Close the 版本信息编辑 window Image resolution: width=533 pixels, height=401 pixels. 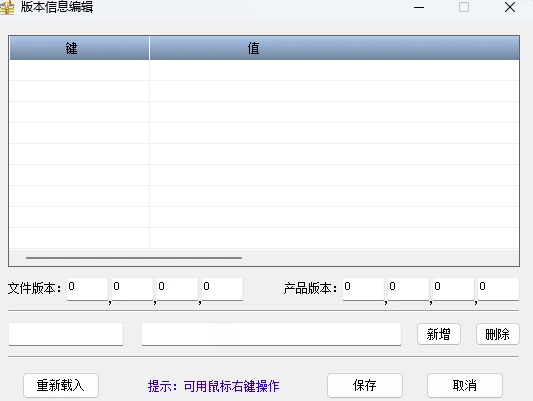[510, 7]
